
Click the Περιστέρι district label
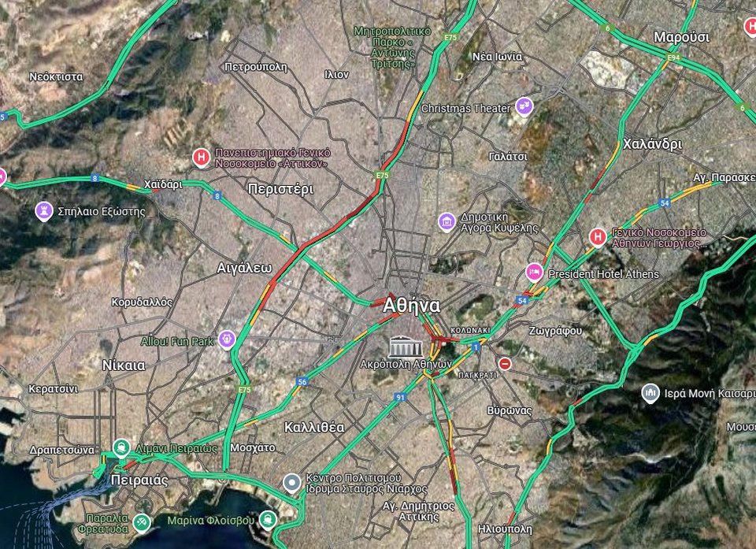tap(280, 189)
